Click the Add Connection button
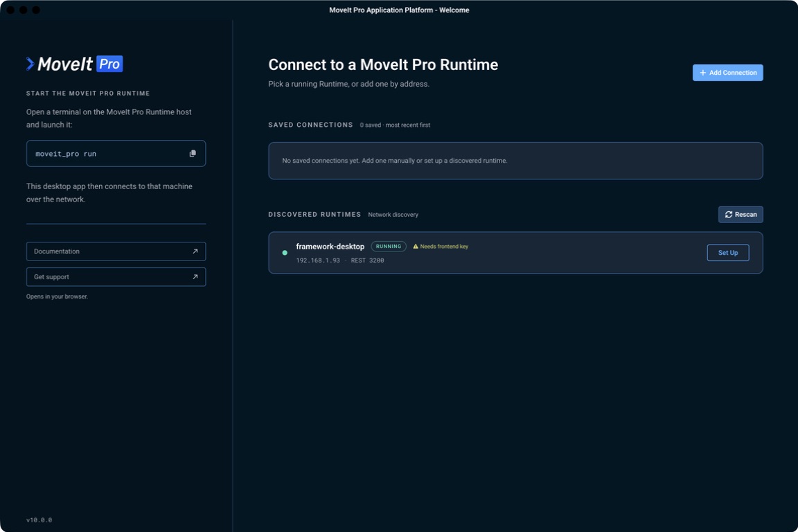This screenshot has width=798, height=532. [728, 73]
